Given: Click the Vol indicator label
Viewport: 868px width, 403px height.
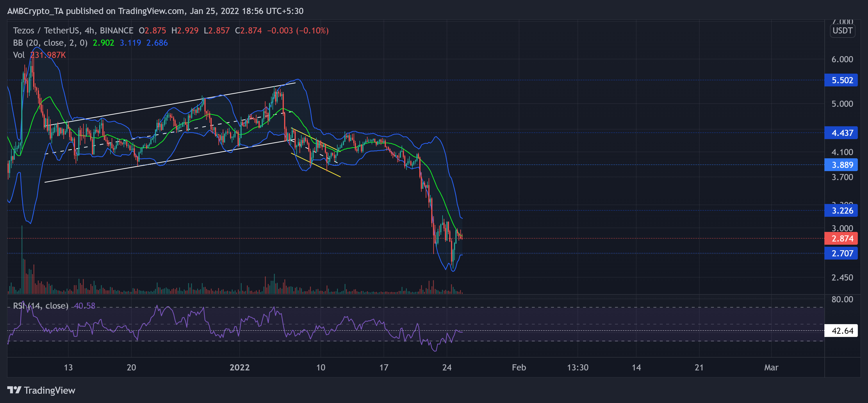Looking at the screenshot, I should click(19, 55).
